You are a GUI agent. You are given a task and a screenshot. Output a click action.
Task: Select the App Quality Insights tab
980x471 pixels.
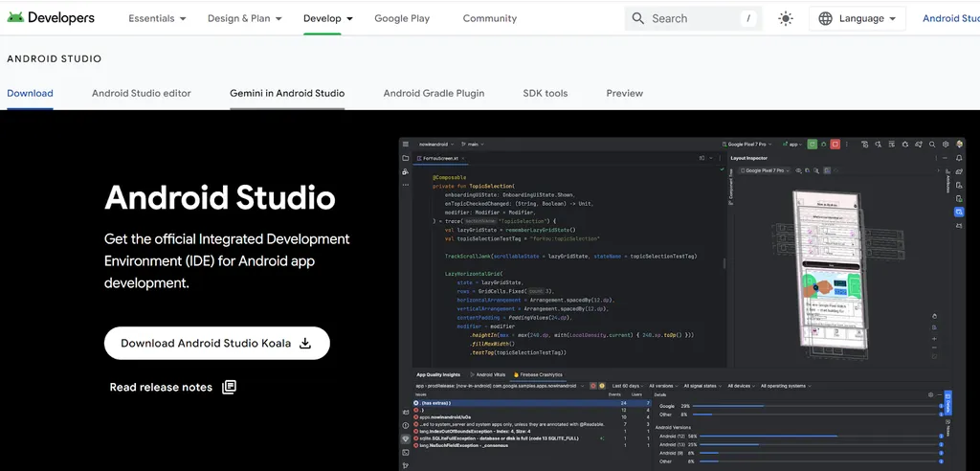point(438,374)
